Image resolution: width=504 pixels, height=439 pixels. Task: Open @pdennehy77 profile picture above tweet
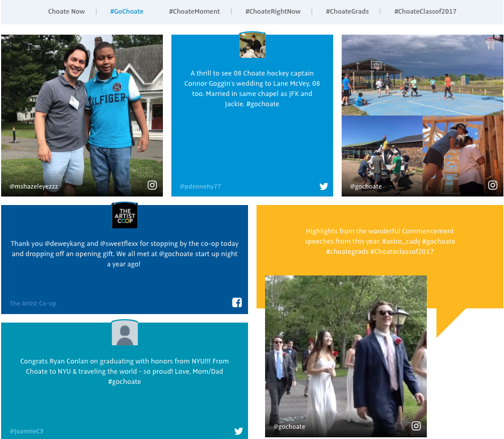pyautogui.click(x=252, y=44)
